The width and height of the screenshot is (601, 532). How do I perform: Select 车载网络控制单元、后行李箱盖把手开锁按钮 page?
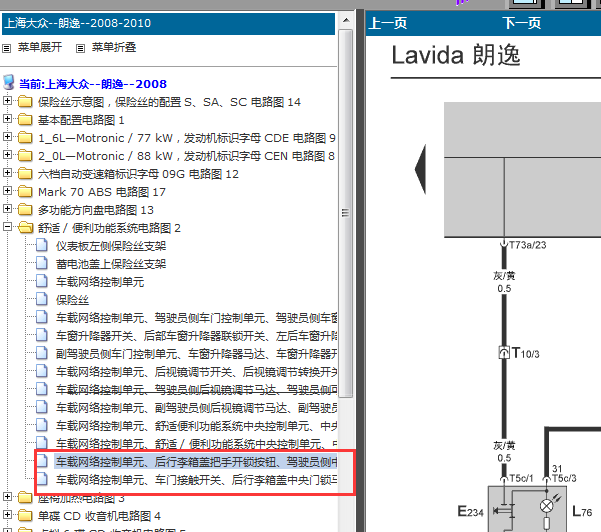pyautogui.click(x=197, y=462)
